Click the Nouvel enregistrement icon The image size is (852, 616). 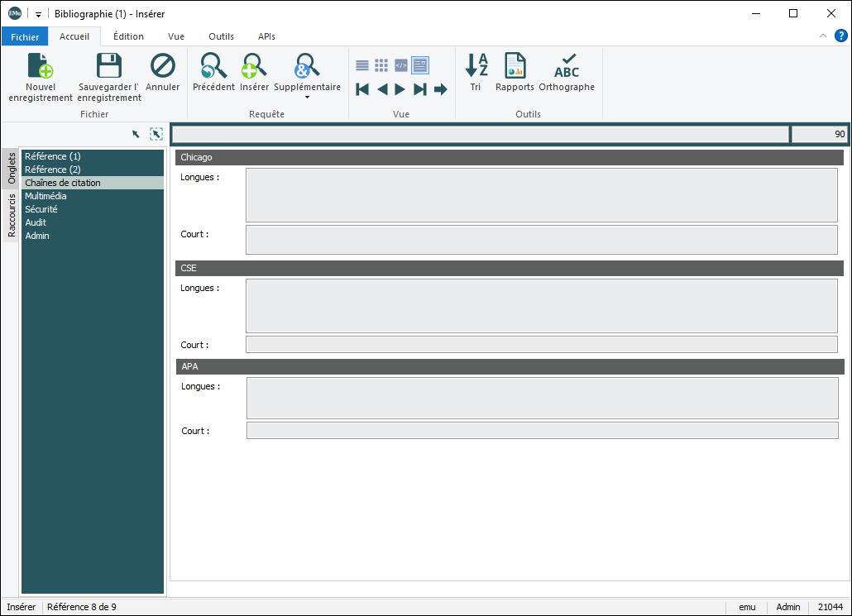pyautogui.click(x=41, y=66)
